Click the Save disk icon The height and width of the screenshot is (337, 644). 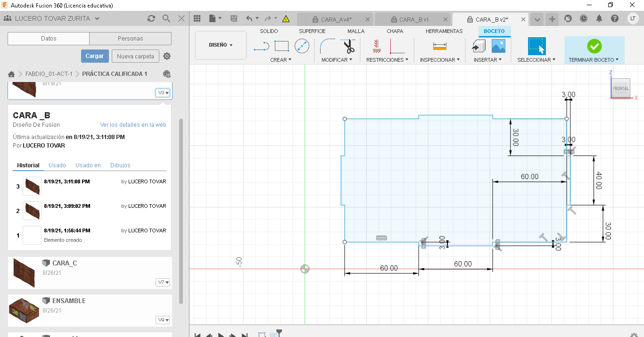click(x=234, y=19)
